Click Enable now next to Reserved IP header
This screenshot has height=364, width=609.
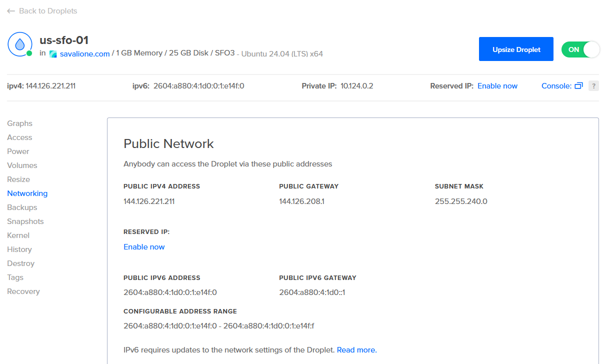497,86
